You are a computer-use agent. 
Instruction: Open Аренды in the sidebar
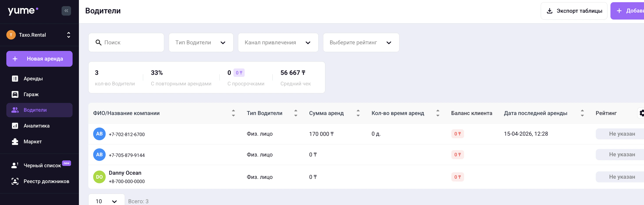[x=39, y=79]
